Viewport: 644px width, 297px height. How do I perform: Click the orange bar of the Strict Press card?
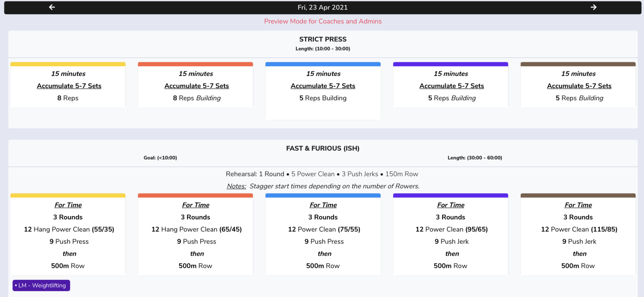(x=195, y=64)
